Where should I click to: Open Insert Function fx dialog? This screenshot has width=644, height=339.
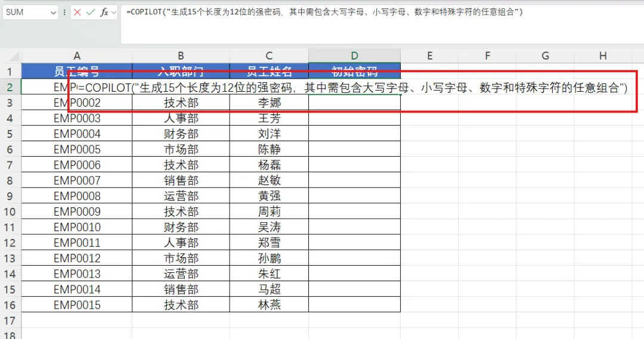click(104, 13)
